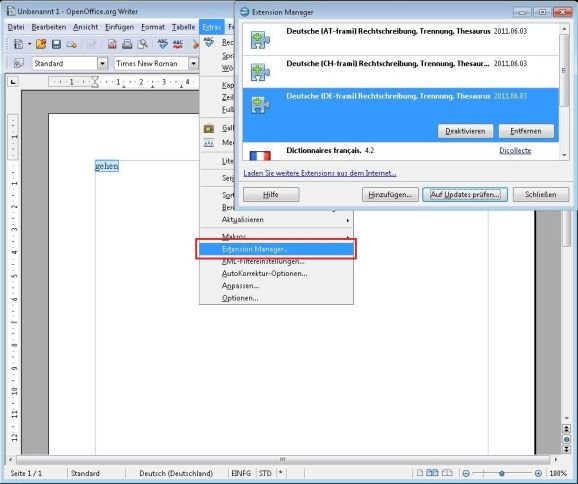Click the zoom out minus button

[466, 473]
